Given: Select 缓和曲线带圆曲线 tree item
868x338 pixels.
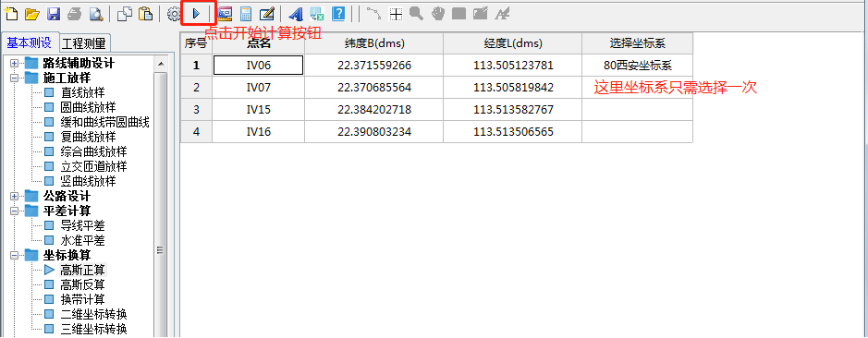Looking at the screenshot, I should tap(104, 122).
